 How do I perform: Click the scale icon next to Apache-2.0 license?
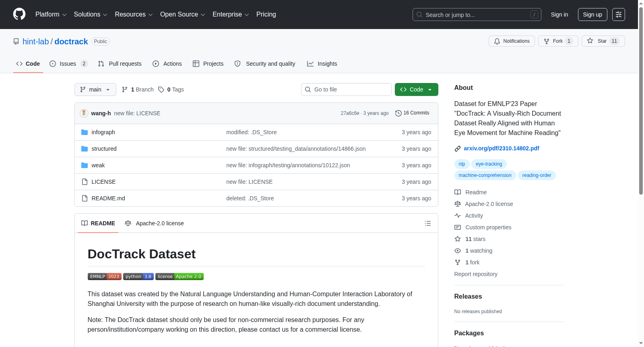point(458,204)
